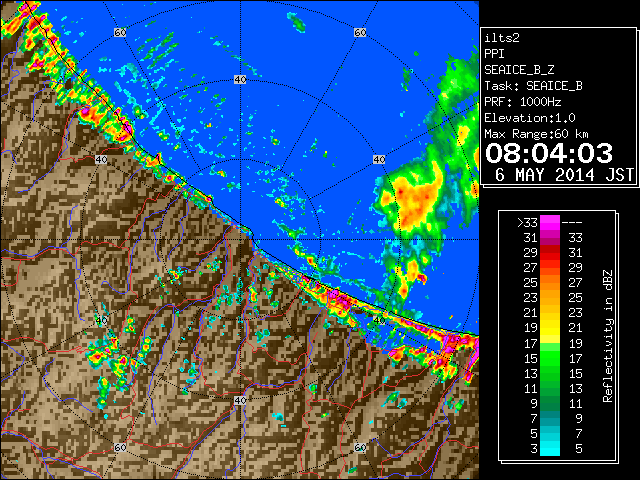Viewport: 640px width, 480px height.
Task: Click the southeast 60 range ring label
Action: pos(360,448)
